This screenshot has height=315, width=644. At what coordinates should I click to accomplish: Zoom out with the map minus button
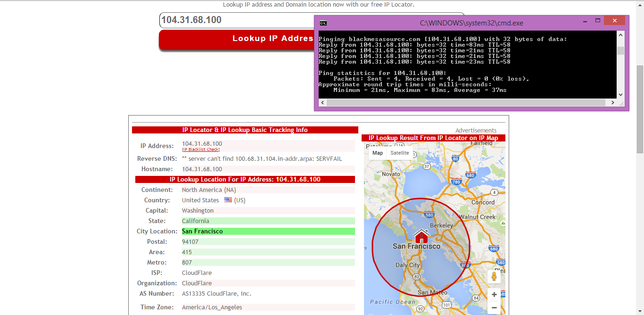494,308
